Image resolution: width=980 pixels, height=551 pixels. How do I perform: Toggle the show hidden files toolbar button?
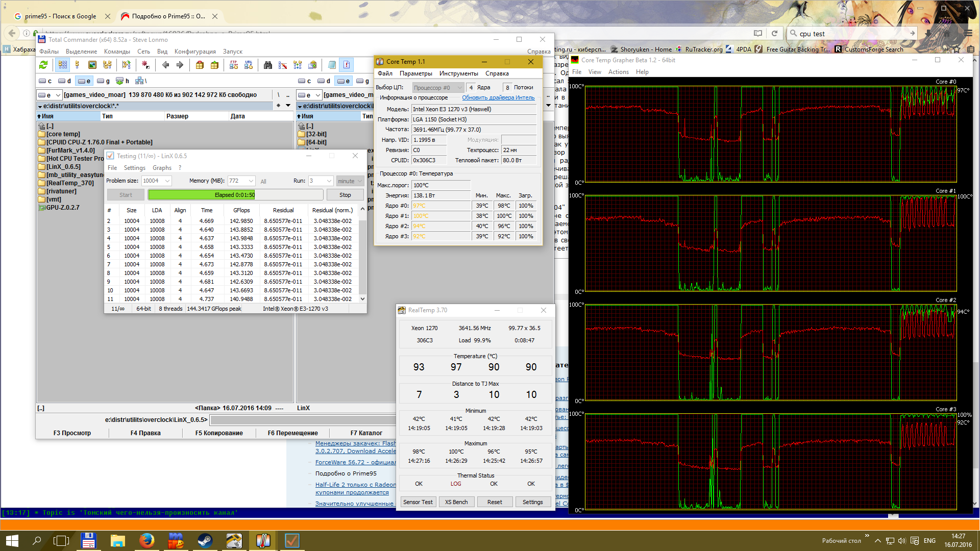[x=347, y=65]
